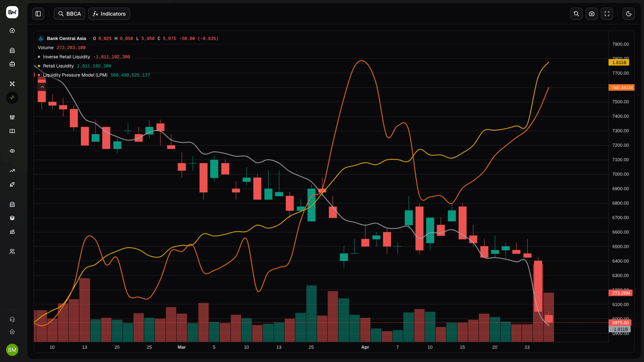Click the LPM value 560,490,525.137
This screenshot has height=362, width=644.
(x=130, y=75)
